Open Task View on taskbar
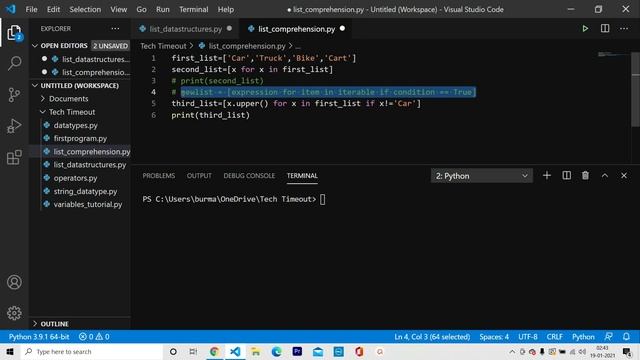This screenshot has width=640, height=360. click(x=193, y=351)
